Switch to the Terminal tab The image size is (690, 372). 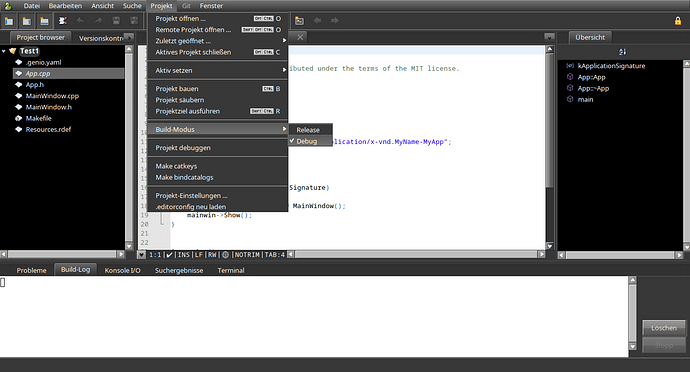pos(231,270)
